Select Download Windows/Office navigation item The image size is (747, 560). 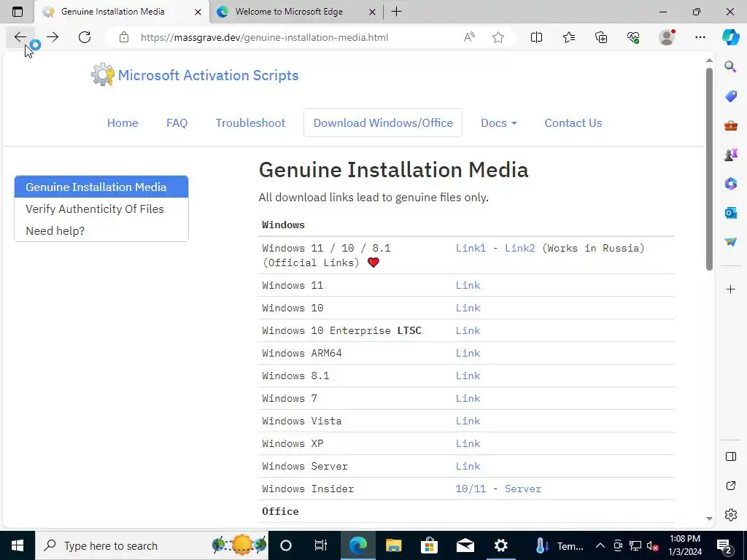tap(383, 122)
